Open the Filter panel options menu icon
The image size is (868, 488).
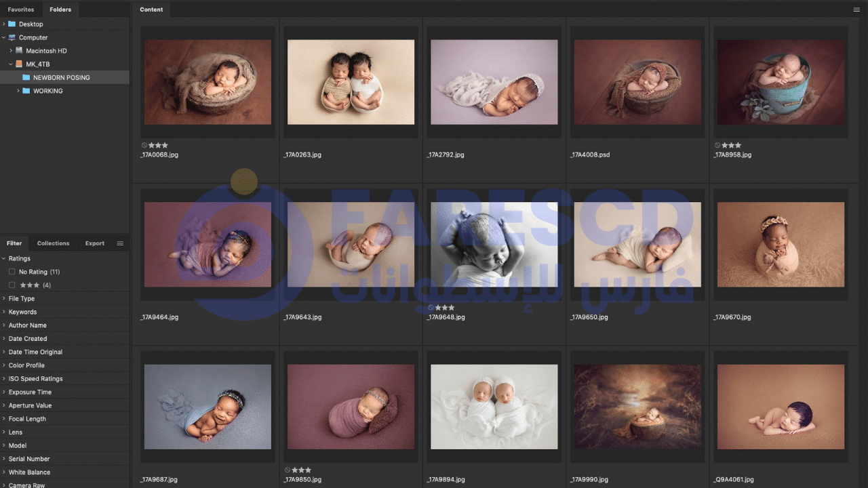tap(120, 243)
